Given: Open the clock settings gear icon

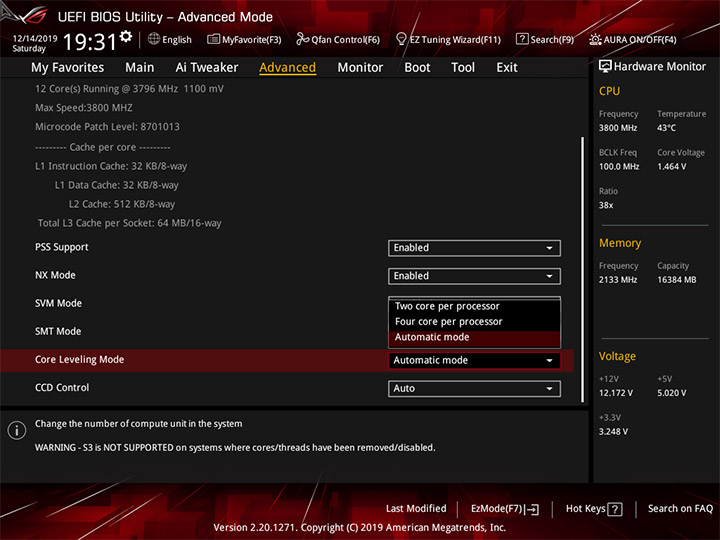Looking at the screenshot, I should coord(126,36).
